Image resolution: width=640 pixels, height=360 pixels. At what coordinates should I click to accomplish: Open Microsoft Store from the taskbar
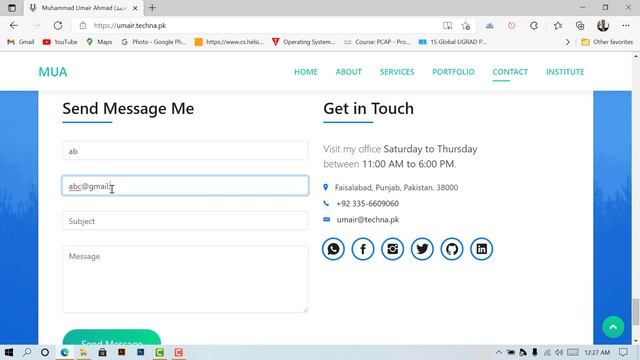pyautogui.click(x=102, y=352)
